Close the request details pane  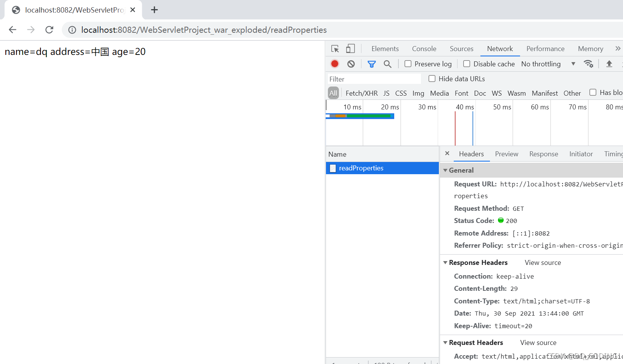pyautogui.click(x=447, y=153)
